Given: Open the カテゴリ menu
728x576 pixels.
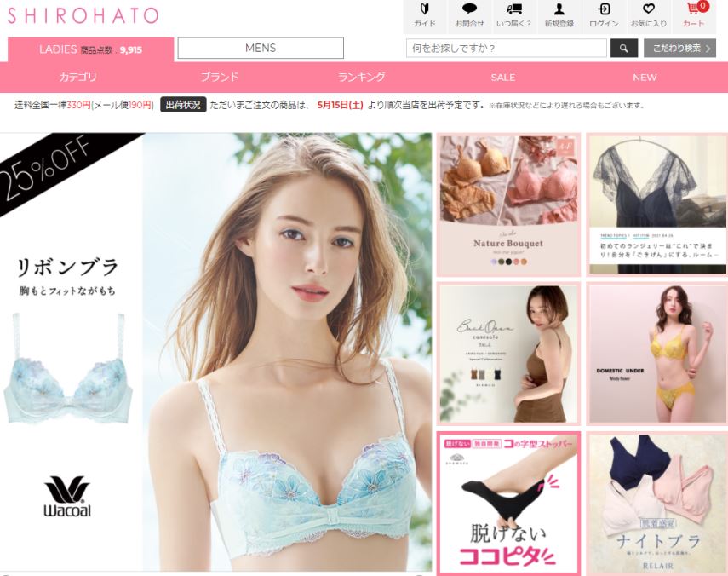Looking at the screenshot, I should click(77, 77).
